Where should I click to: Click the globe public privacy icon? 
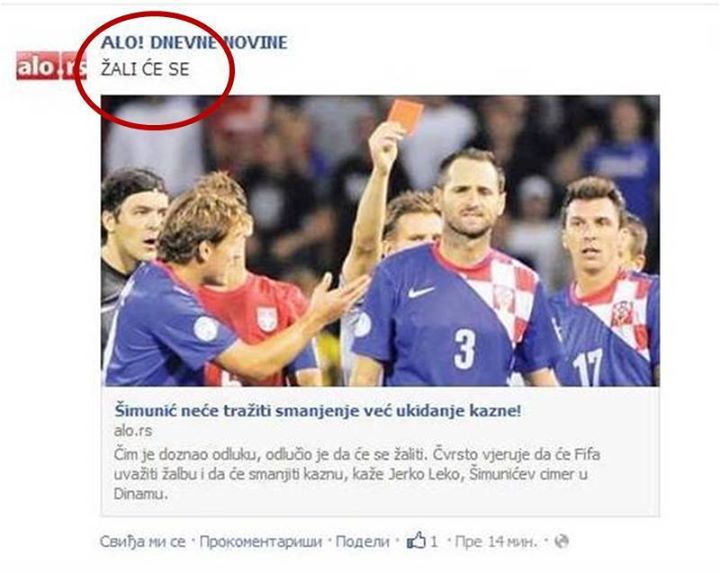point(561,541)
